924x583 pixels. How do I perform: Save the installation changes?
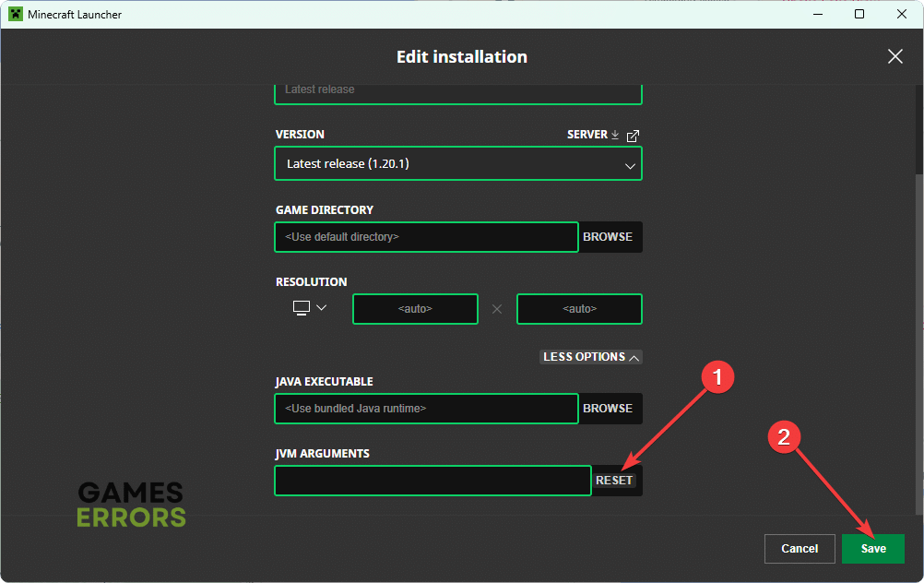[872, 549]
